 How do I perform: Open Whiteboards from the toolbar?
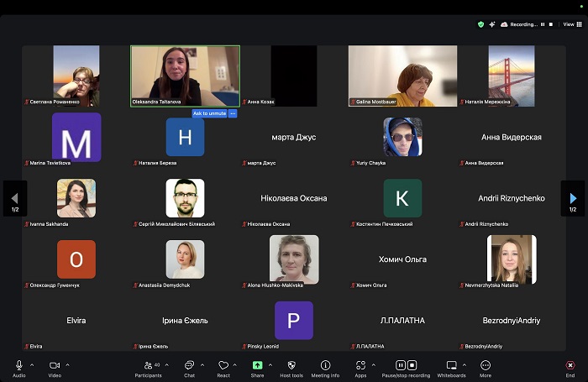[x=451, y=366]
